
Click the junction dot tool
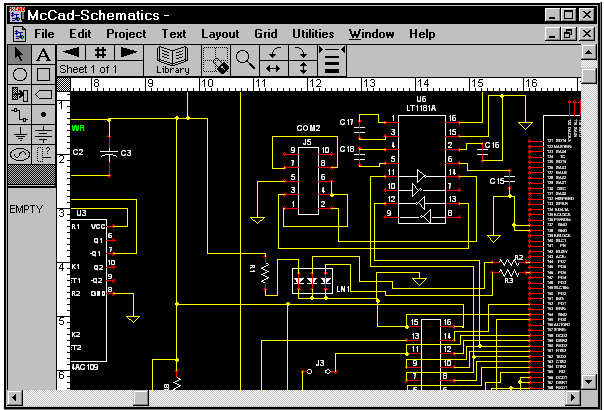tap(43, 115)
